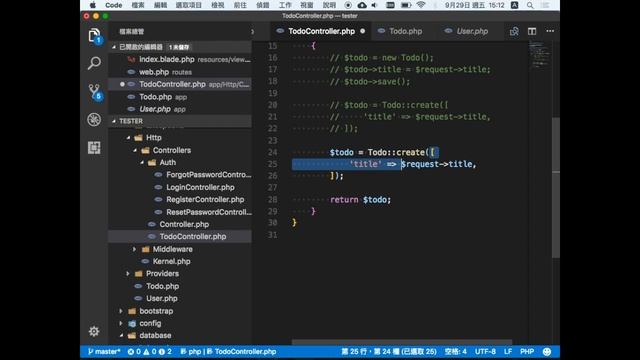Open the Apple menu

93,5
